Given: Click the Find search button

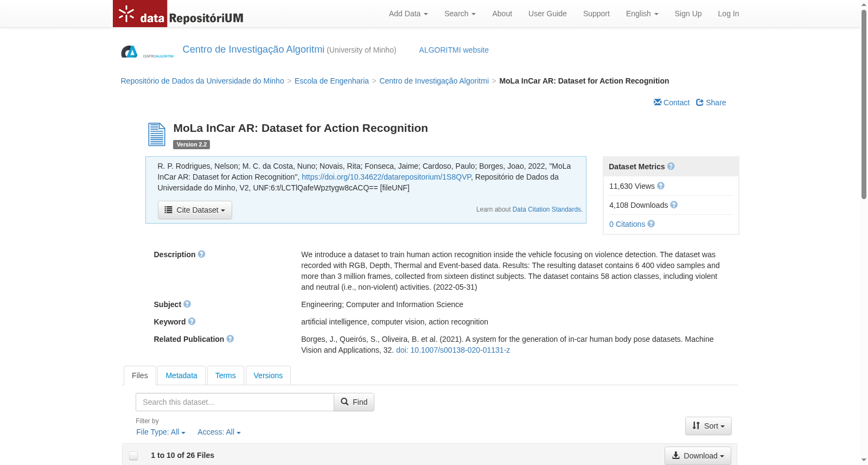Looking at the screenshot, I should [354, 402].
